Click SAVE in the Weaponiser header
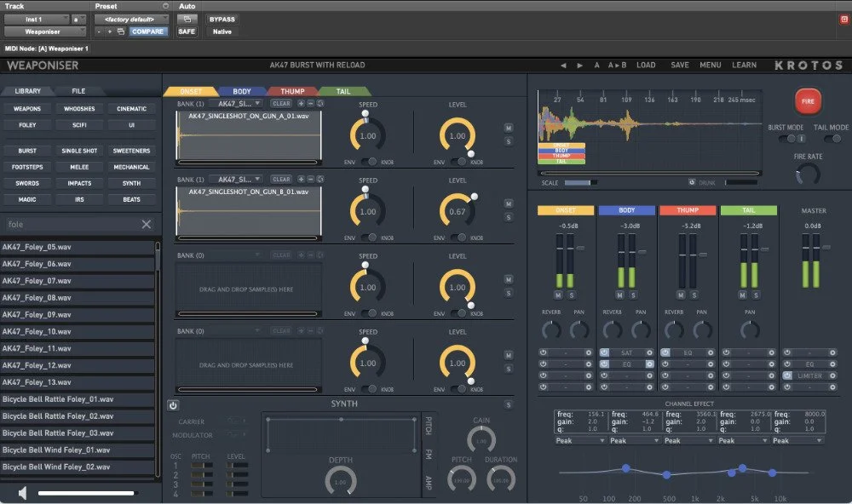 pos(680,66)
